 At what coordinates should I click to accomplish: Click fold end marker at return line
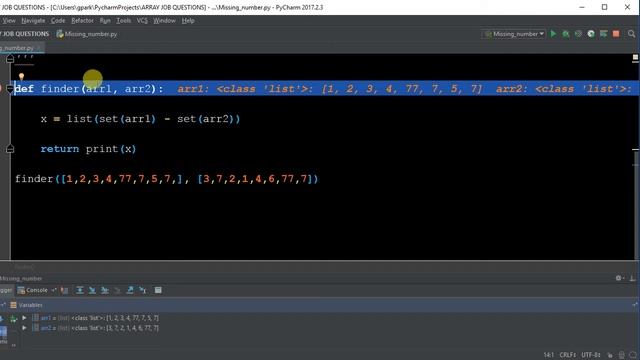tap(10, 149)
